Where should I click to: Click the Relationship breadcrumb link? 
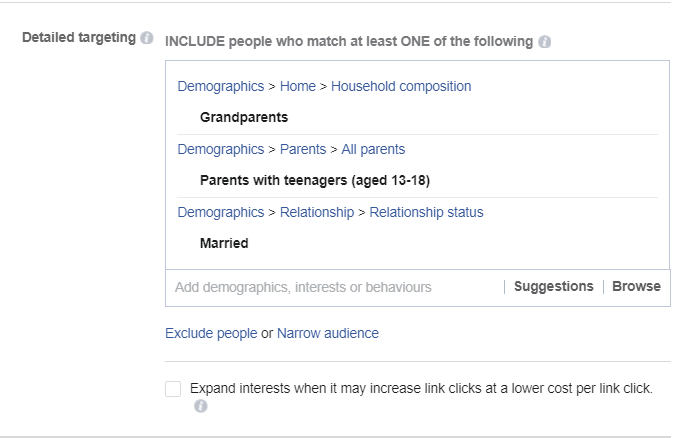317,212
